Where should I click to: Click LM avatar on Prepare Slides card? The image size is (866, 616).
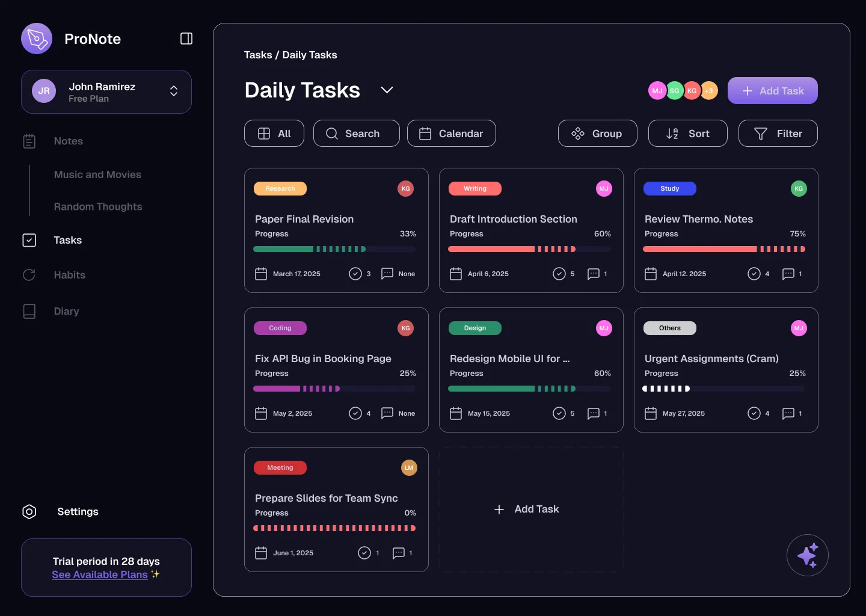point(409,468)
